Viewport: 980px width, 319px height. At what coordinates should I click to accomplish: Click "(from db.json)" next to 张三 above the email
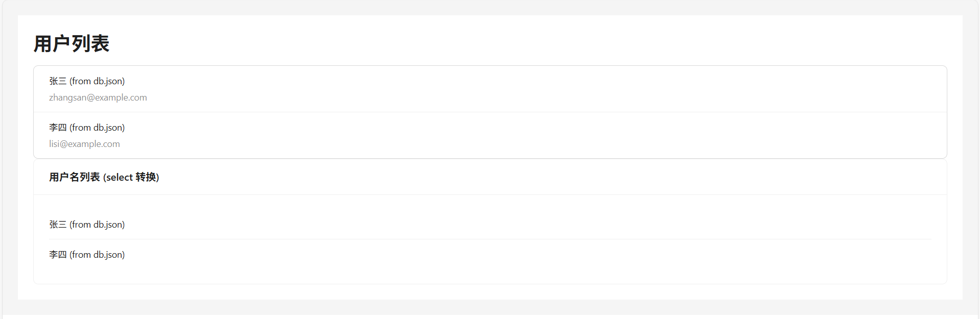[x=97, y=81]
